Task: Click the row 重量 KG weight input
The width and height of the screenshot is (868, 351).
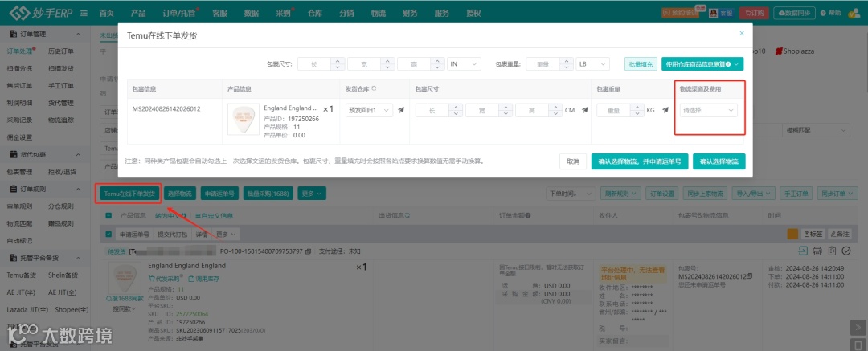Action: coord(615,110)
